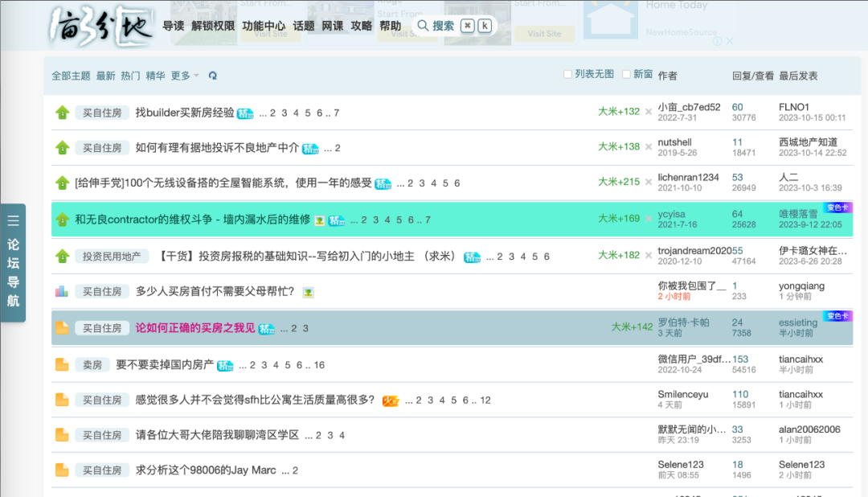This screenshot has width=868, height=497.
Task: Click the image attachment icon on 多少人买房首付 thread
Action: click(308, 292)
